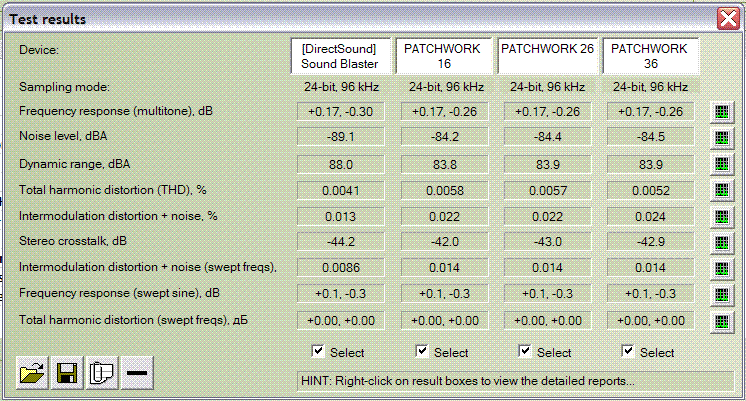Image resolution: width=746 pixels, height=401 pixels.
Task: Click the minus remove results button
Action: click(x=137, y=372)
